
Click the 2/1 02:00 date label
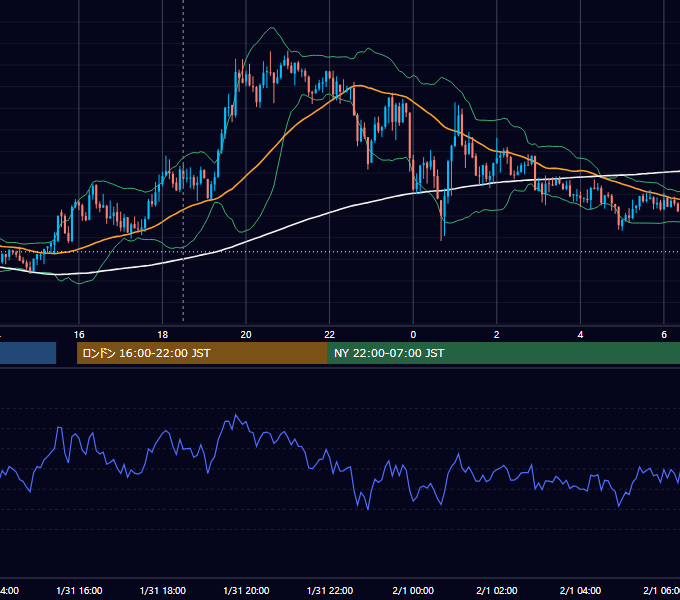[497, 591]
